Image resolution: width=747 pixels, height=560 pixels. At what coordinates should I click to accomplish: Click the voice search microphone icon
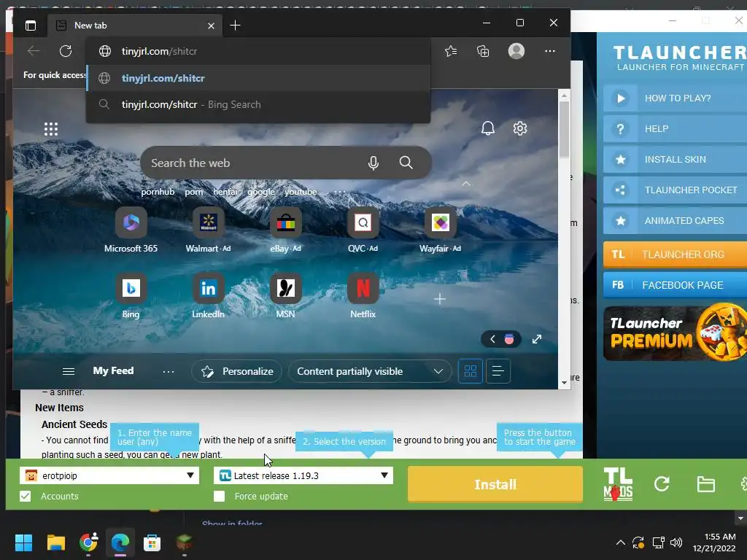click(x=373, y=163)
